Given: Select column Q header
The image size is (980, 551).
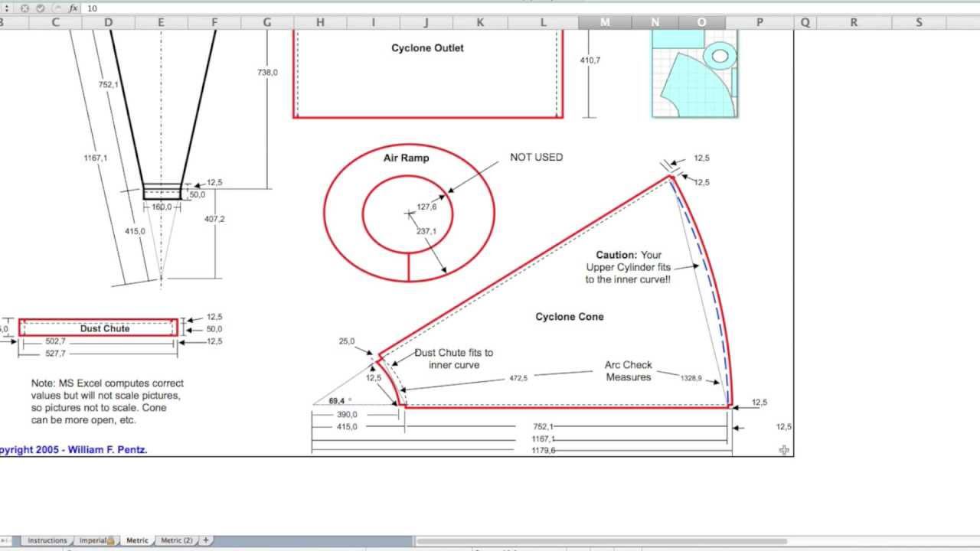Looking at the screenshot, I should pyautogui.click(x=805, y=23).
